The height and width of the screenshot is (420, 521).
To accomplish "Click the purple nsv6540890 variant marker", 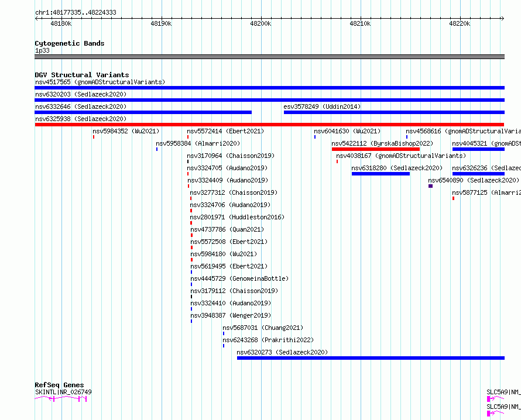I will pyautogui.click(x=431, y=186).
